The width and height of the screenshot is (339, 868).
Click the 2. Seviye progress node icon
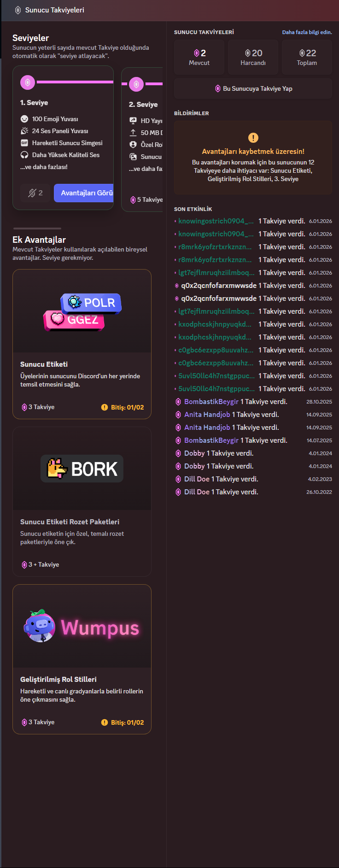point(136,84)
